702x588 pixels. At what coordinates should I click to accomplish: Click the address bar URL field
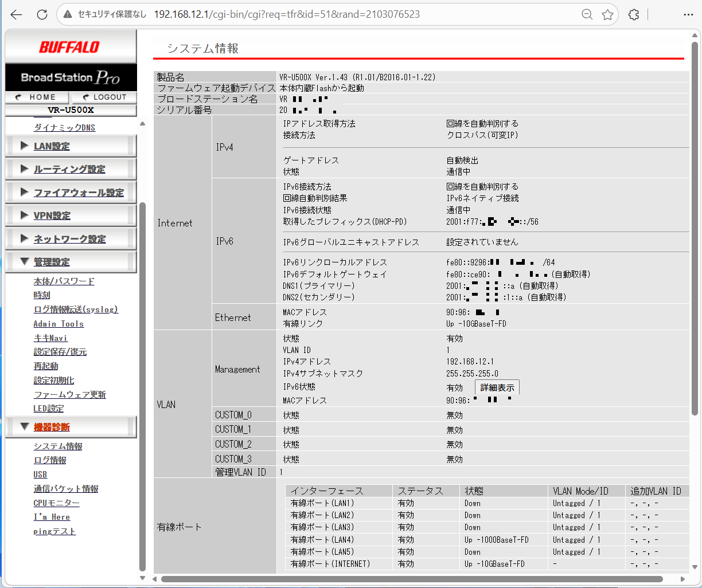point(287,15)
